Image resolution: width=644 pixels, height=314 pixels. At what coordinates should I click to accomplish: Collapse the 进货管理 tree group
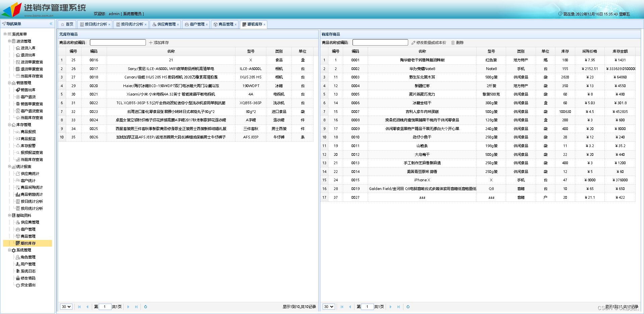point(9,41)
